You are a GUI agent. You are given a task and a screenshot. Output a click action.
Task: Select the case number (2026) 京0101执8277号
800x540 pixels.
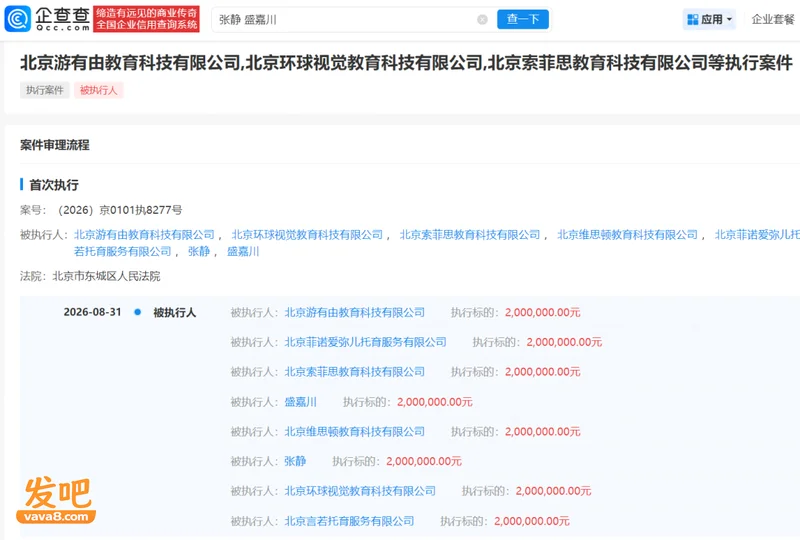(120, 210)
